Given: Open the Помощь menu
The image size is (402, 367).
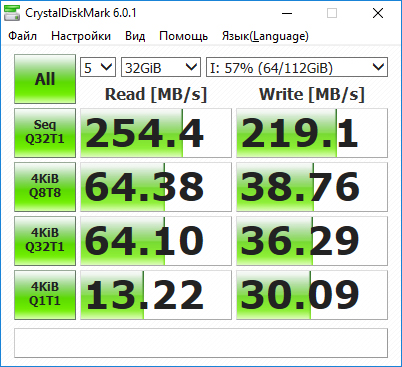Looking at the screenshot, I should 183,36.
